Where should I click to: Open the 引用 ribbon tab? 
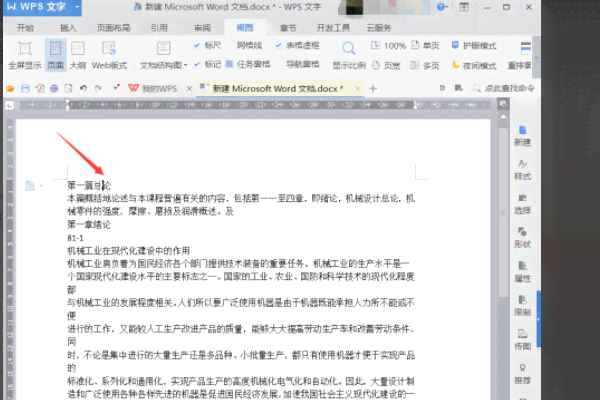point(159,28)
